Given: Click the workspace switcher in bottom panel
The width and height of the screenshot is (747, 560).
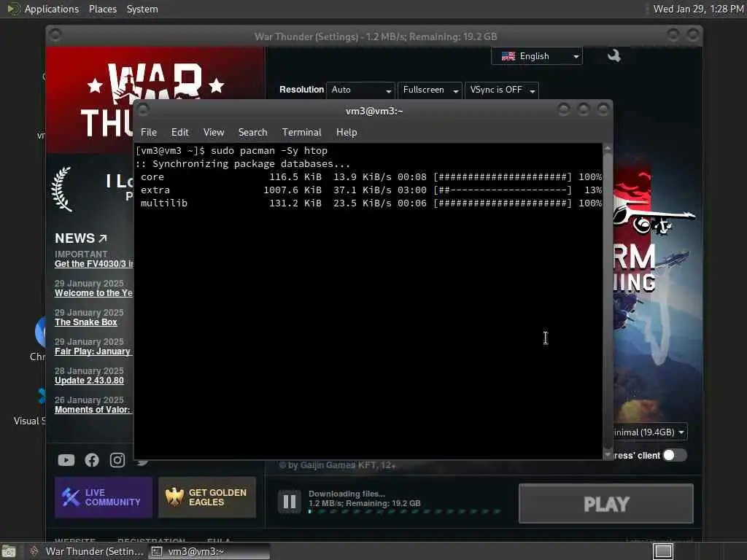Looking at the screenshot, I should point(662,551).
